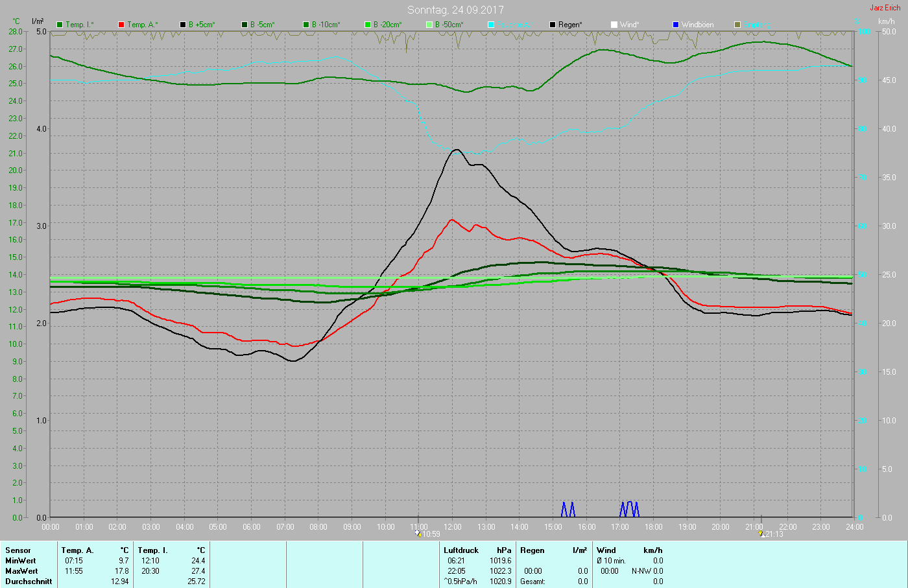Click the Wind direction N-NW value
The height and width of the screenshot is (588, 908).
641,571
